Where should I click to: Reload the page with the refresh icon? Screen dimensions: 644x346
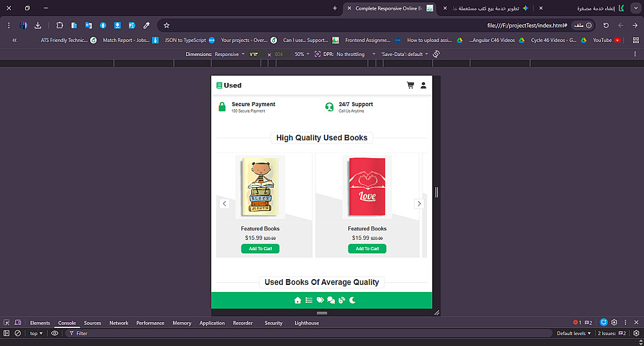point(606,26)
